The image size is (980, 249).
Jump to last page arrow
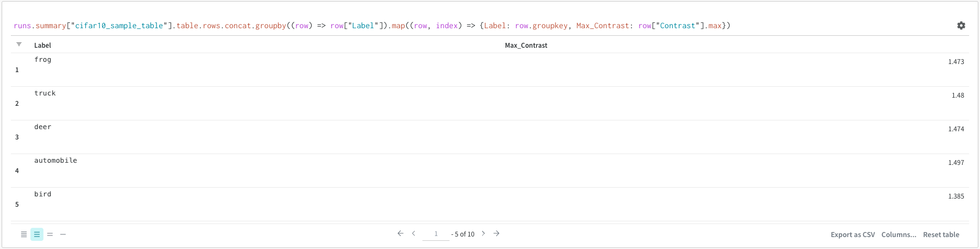[x=496, y=234]
